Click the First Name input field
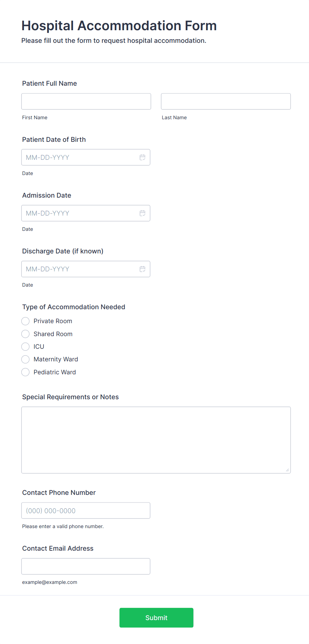Screen dimensions: 309x644 coord(86,101)
